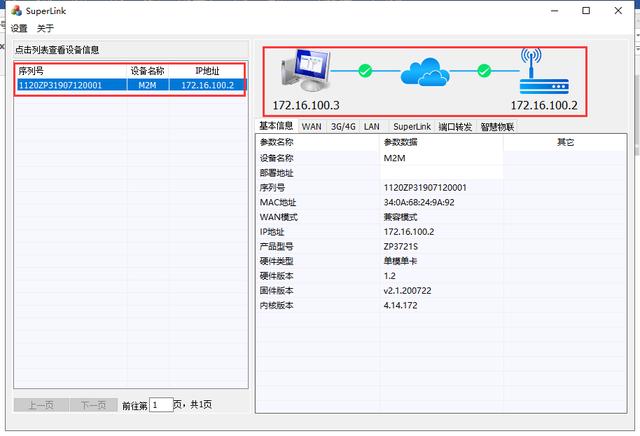Open the 设置 menu
Viewport: 640px width, 436px height.
click(x=19, y=28)
